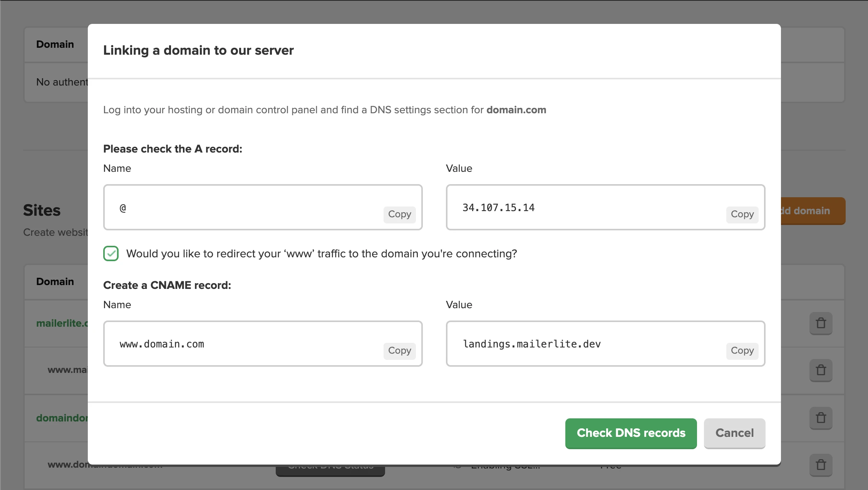Copy CNAME name www.domain.com
Viewport: 868px width, 490px height.
click(x=399, y=351)
